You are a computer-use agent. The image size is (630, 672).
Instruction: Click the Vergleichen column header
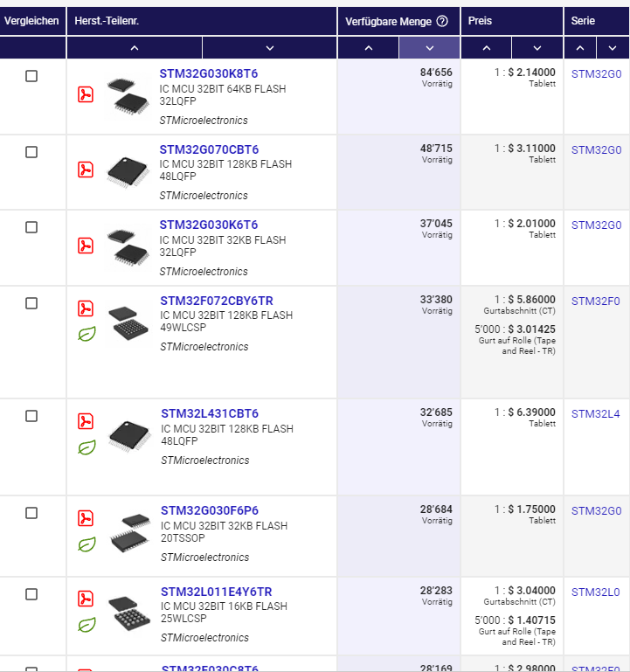click(31, 21)
